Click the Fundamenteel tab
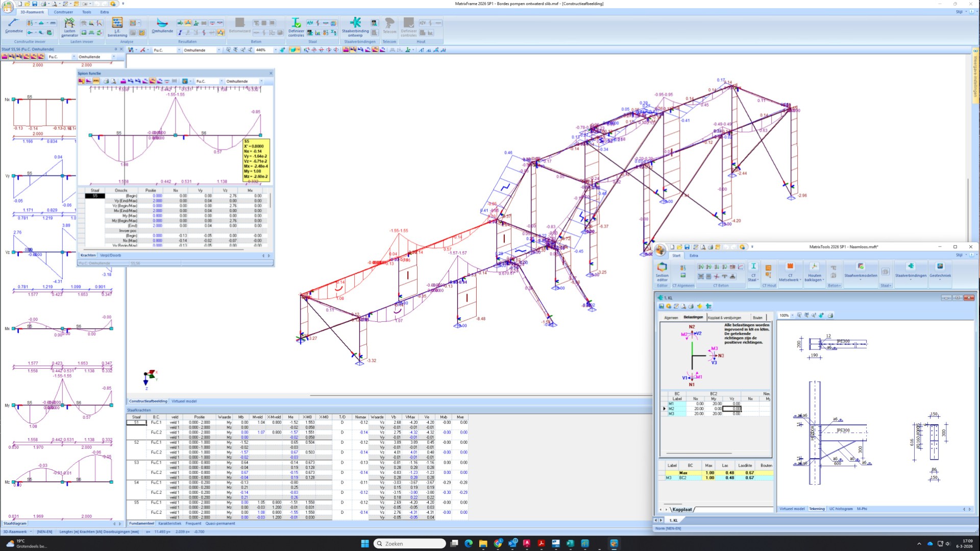 (x=141, y=523)
